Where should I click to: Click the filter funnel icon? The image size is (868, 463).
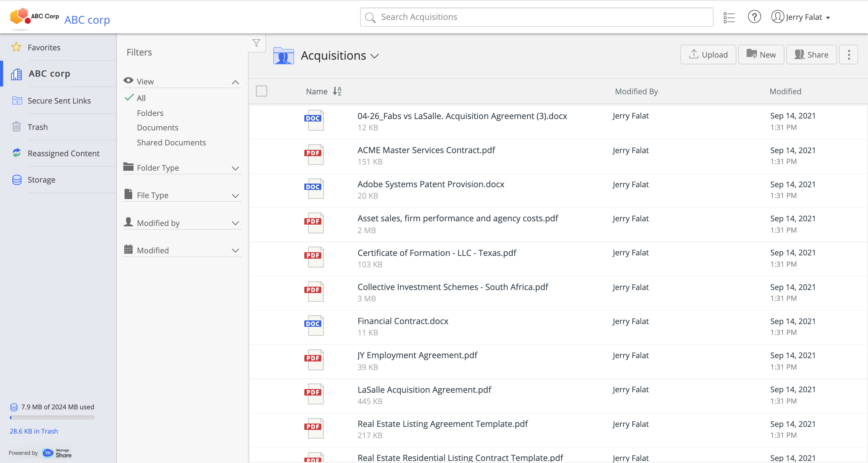coord(257,43)
